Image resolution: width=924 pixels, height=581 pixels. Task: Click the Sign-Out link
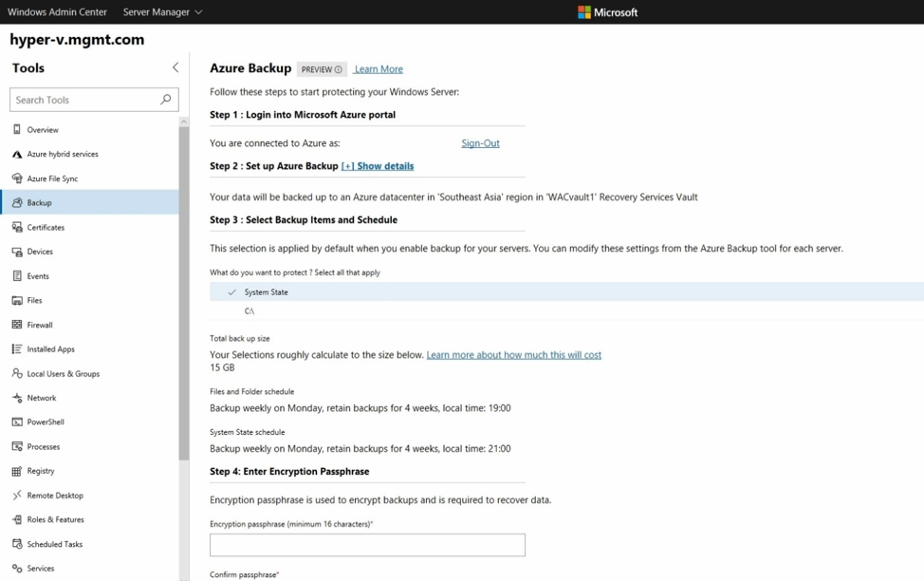pos(480,143)
